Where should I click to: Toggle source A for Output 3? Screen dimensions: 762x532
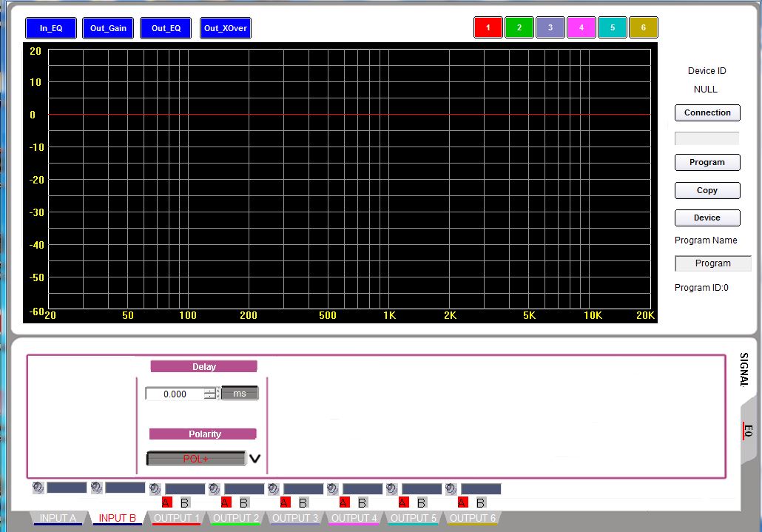(286, 502)
